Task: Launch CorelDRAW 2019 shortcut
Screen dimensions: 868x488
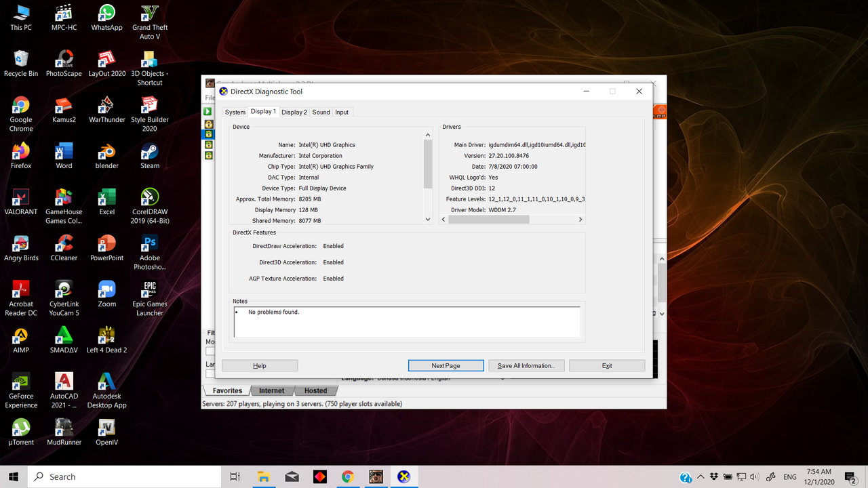Action: [150, 206]
